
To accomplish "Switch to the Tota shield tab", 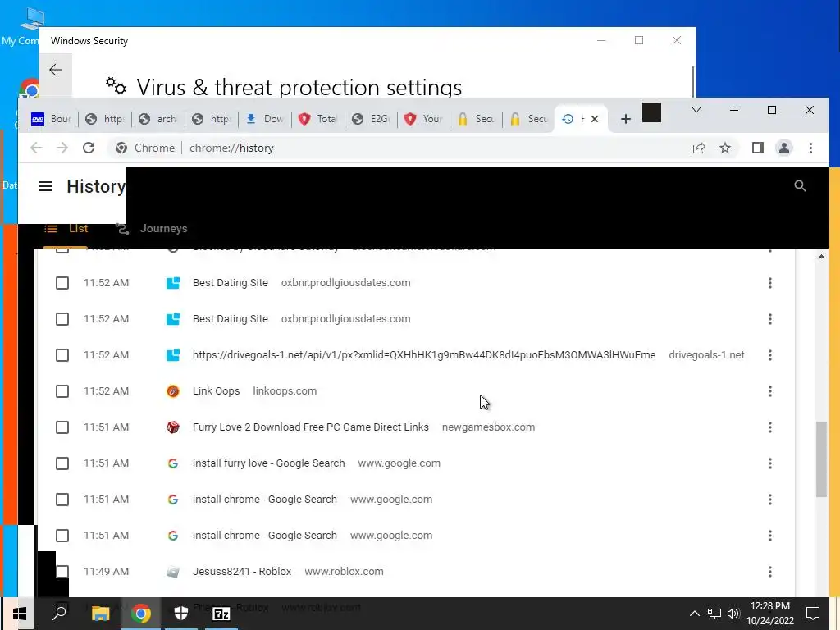I will coord(318,119).
